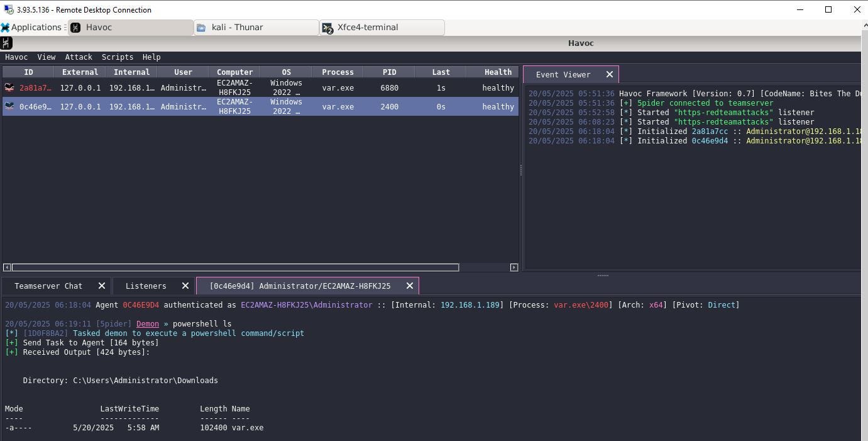Click PID cell 6880

coord(389,88)
